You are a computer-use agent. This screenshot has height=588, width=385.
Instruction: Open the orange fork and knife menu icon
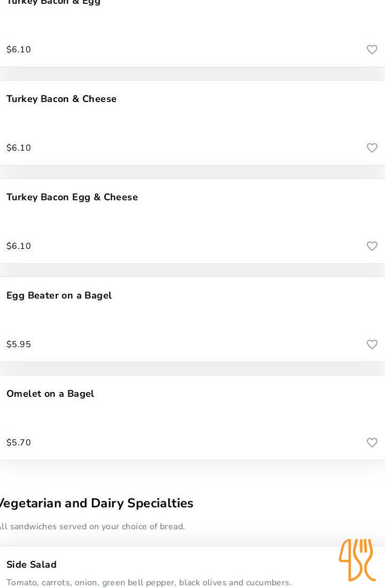tap(357, 559)
